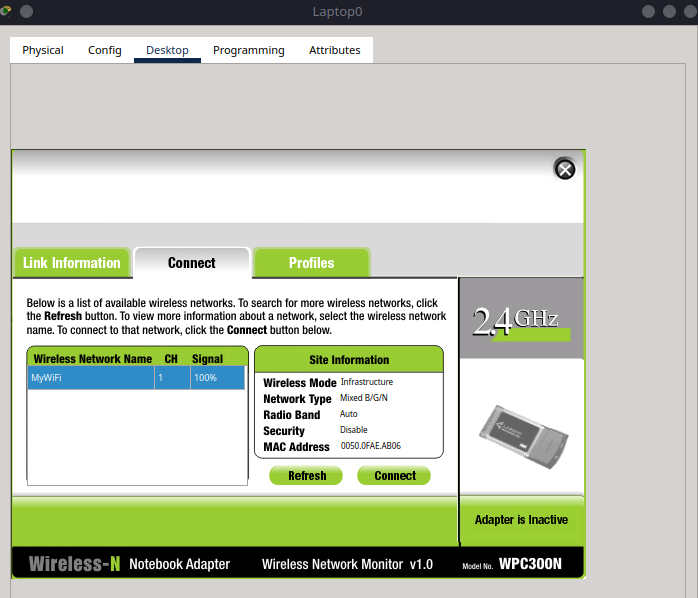Click the green Connect button
698x598 pixels.
(x=394, y=476)
